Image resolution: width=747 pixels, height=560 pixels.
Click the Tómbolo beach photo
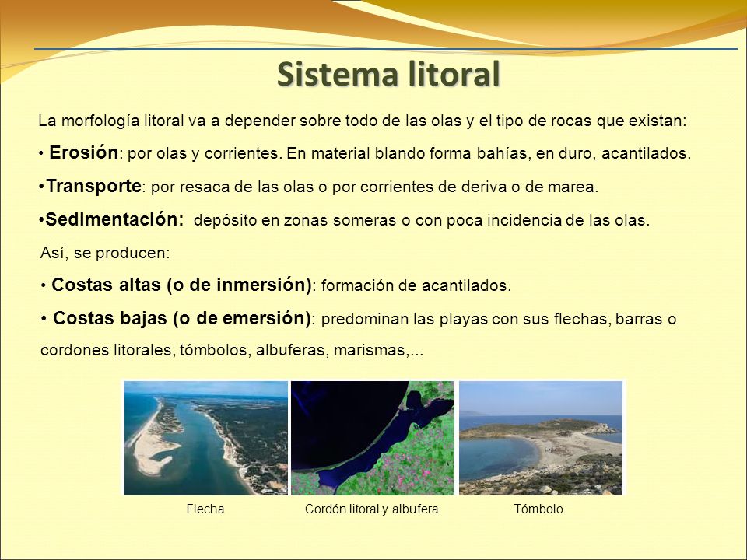tap(541, 438)
